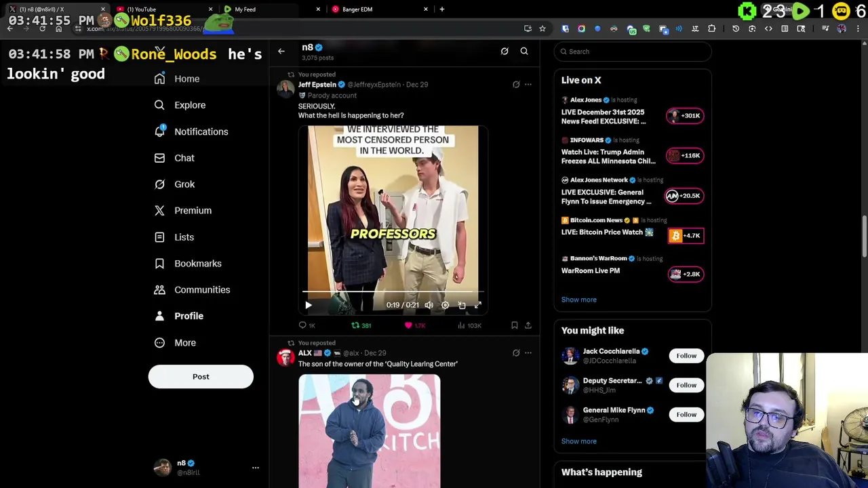Go back using the profile back arrow
Viewport: 868px width, 488px height.
pyautogui.click(x=281, y=51)
